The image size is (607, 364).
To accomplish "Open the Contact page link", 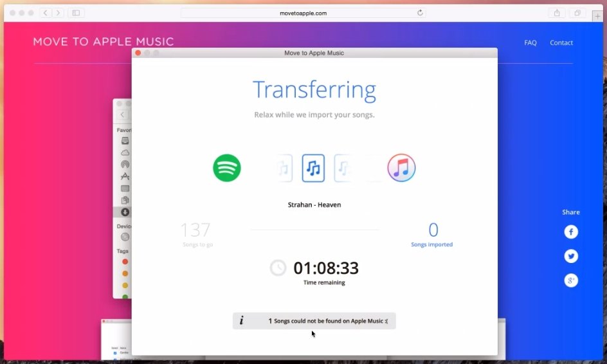I will point(561,42).
